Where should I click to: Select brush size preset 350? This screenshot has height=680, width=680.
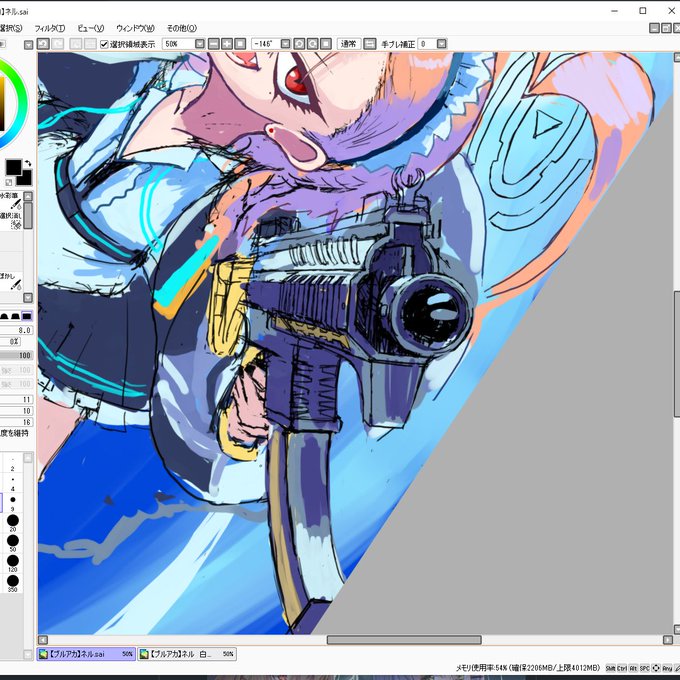[13, 583]
